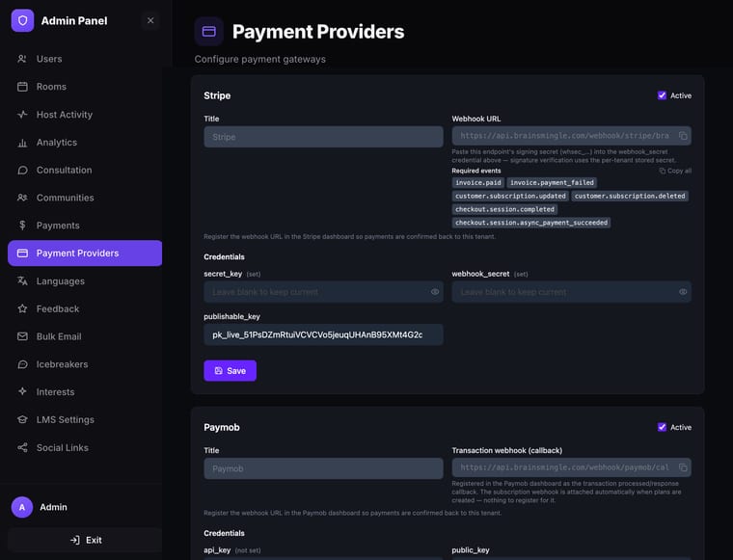This screenshot has width=733, height=560.
Task: Open Analytics from the sidebar
Action: click(85, 143)
